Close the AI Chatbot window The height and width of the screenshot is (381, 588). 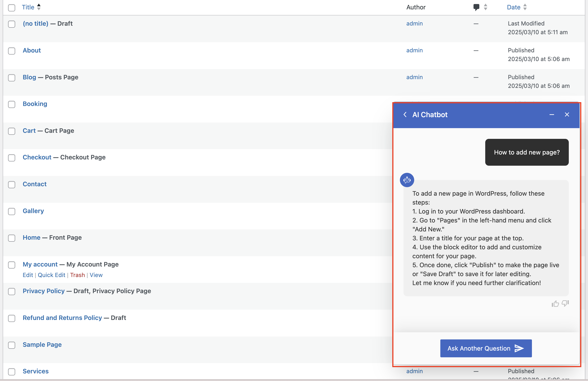[567, 114]
